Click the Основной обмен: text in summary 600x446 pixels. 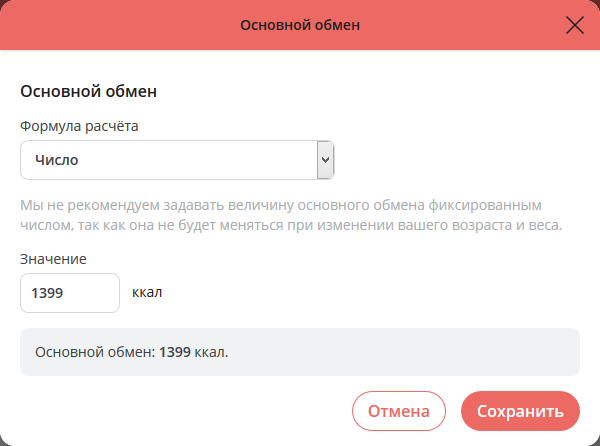95,352
